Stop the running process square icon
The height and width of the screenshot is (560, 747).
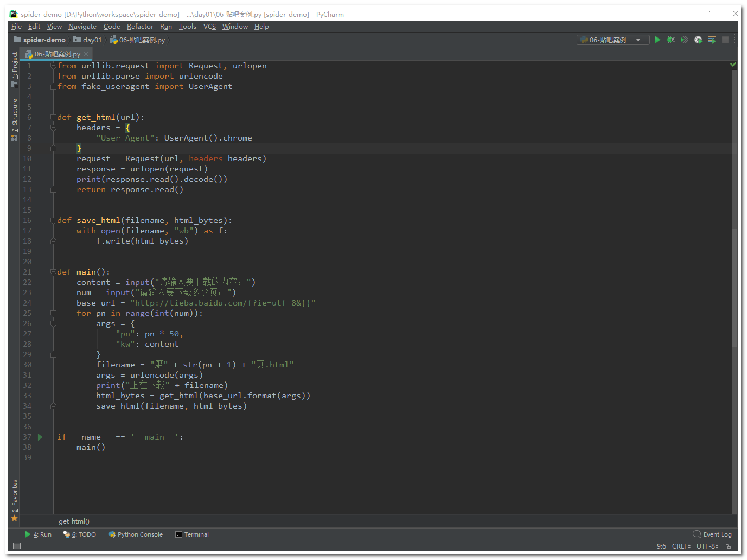(x=725, y=40)
